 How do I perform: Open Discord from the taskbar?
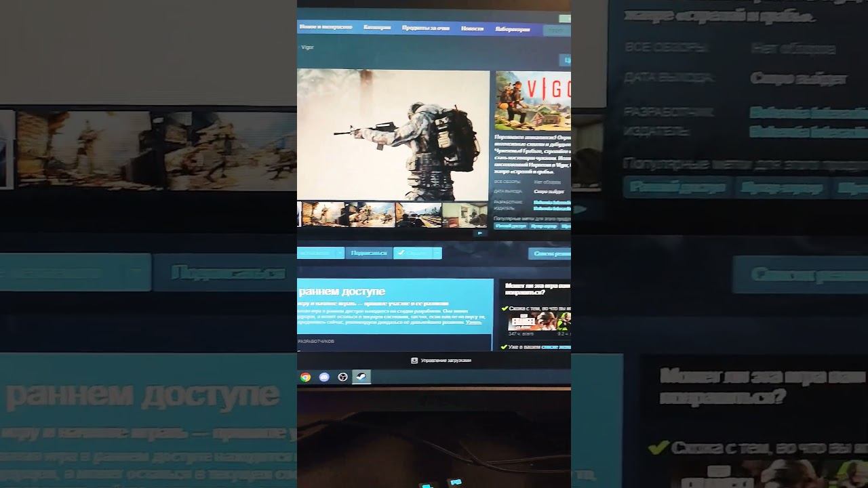[x=324, y=377]
